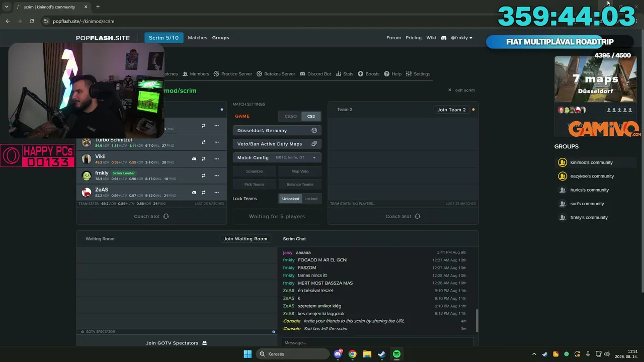Click the globe icon beside Düsseldorf, Germany
The height and width of the screenshot is (362, 644).
pyautogui.click(x=314, y=130)
